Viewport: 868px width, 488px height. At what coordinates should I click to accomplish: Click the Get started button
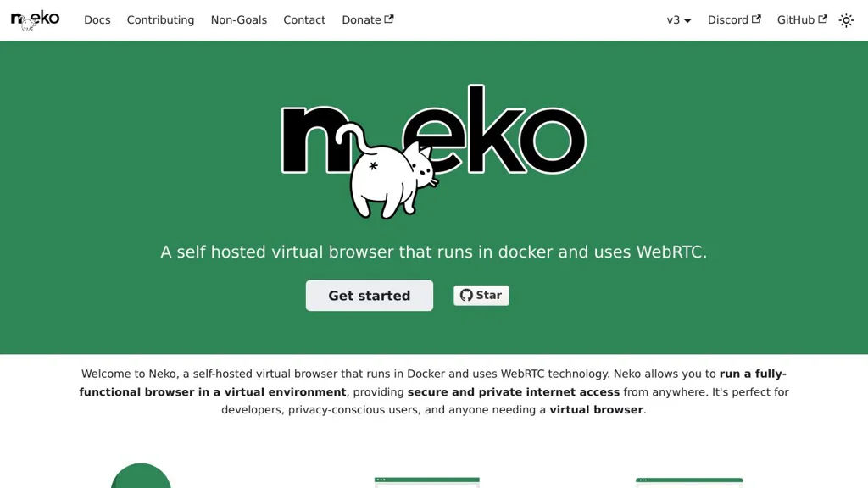pyautogui.click(x=370, y=296)
